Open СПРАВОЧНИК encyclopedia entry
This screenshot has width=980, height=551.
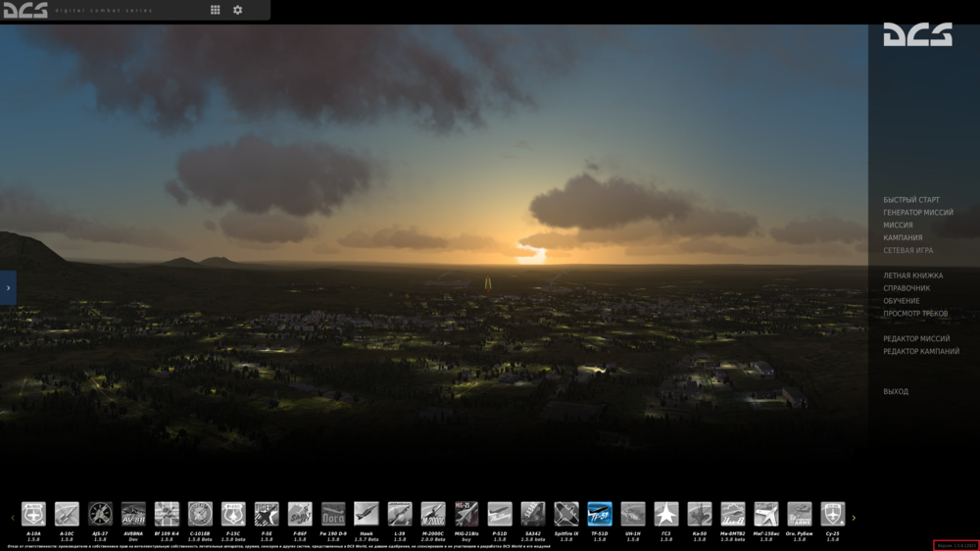pyautogui.click(x=906, y=288)
